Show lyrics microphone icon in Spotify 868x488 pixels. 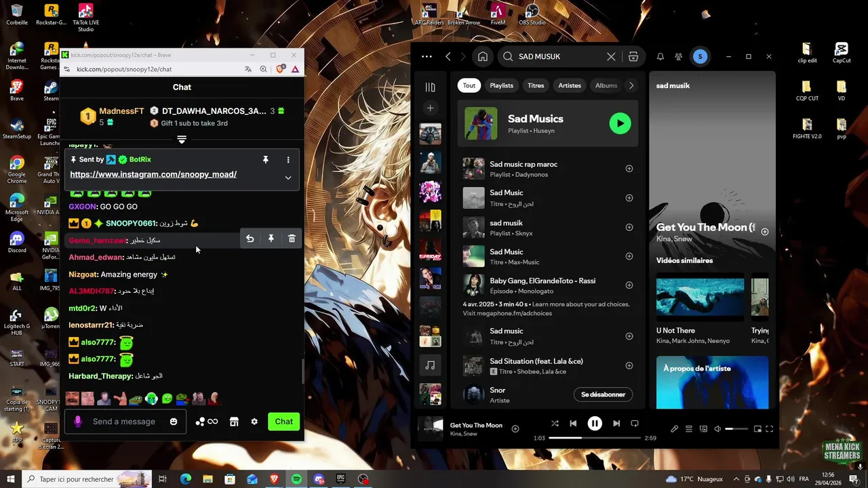tap(674, 429)
